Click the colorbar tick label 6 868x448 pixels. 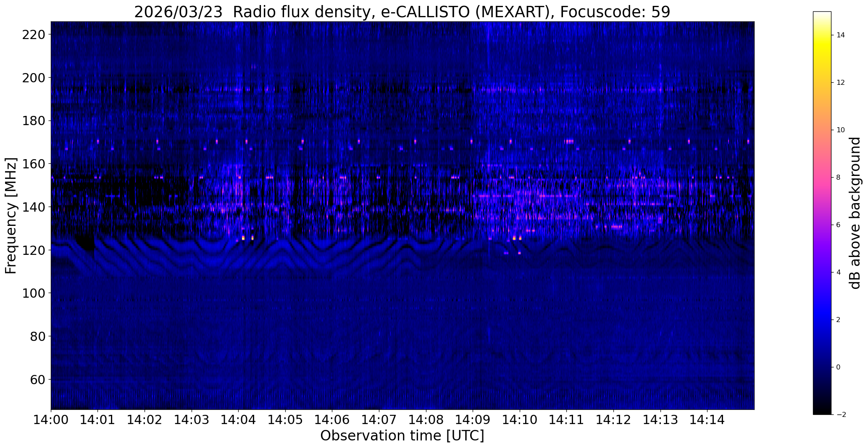tap(838, 225)
